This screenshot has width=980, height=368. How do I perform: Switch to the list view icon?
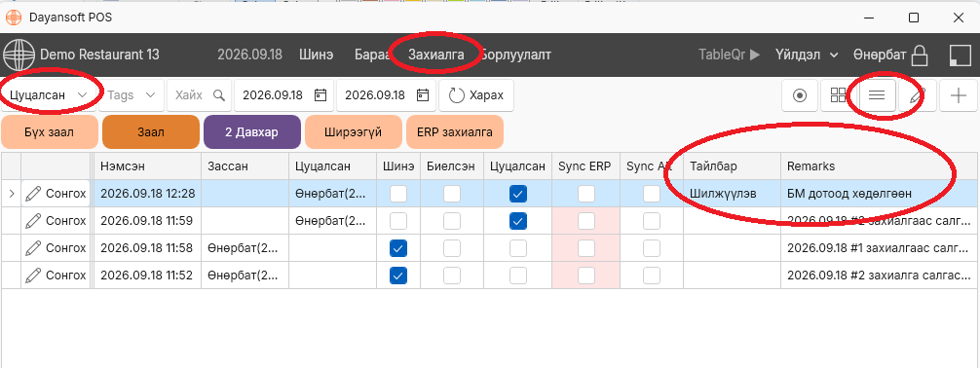point(877,95)
